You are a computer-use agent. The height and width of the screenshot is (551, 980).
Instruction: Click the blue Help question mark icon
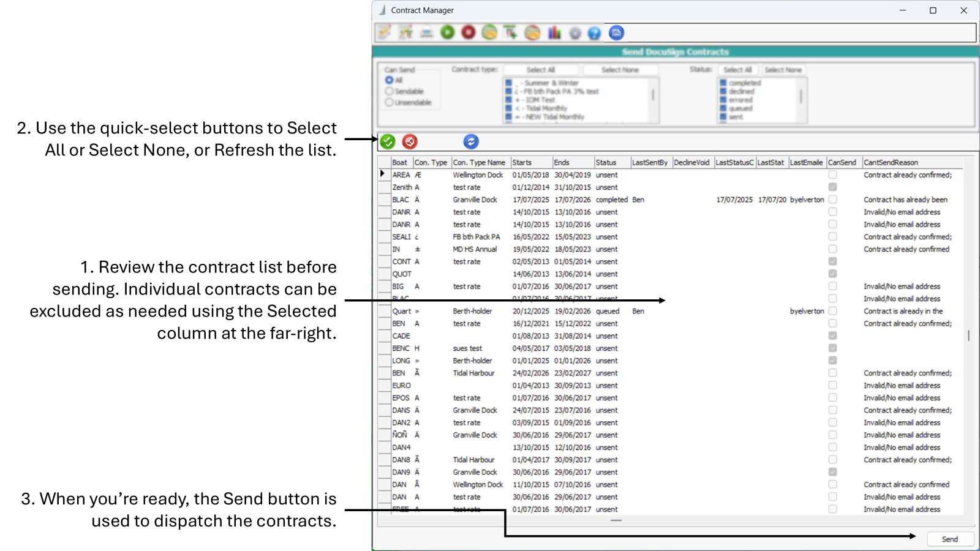pos(594,32)
